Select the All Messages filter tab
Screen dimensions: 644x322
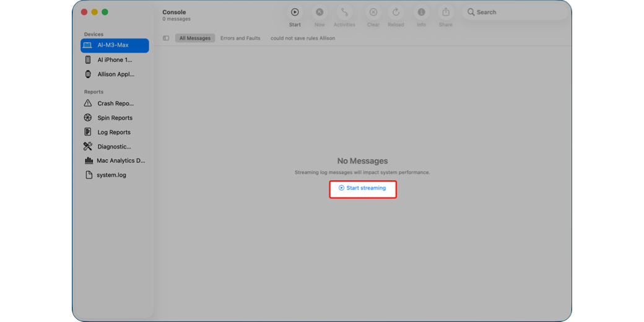(x=194, y=38)
